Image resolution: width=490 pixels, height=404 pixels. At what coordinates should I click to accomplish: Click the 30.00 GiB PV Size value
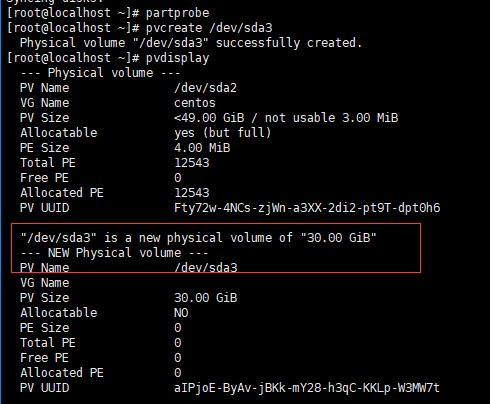coord(205,298)
